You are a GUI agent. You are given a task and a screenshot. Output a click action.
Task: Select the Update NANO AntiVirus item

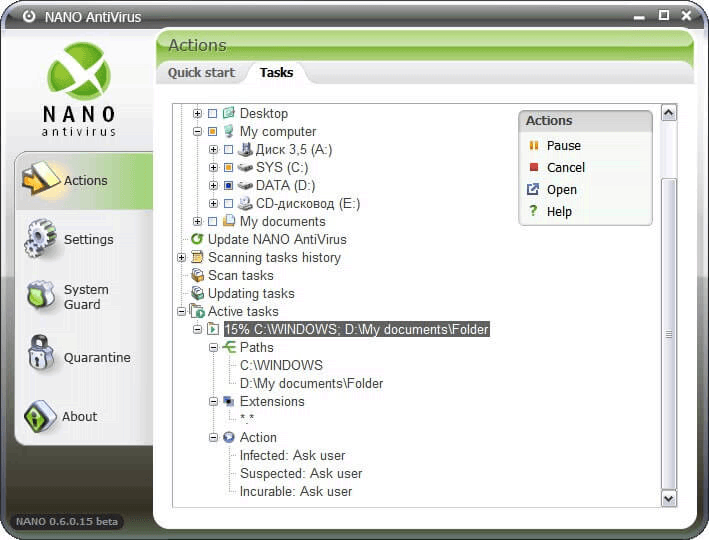pyautogui.click(x=277, y=239)
